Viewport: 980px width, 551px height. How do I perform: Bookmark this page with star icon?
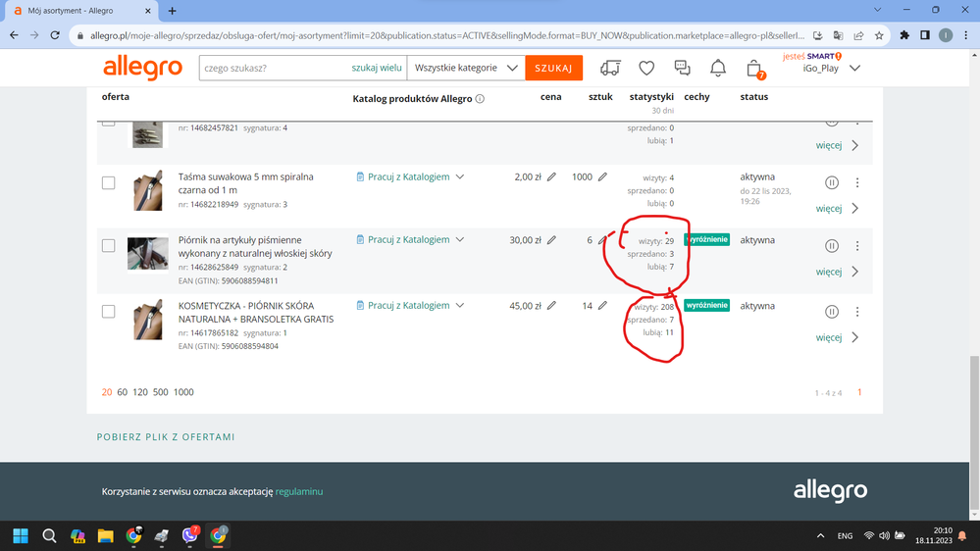point(879,35)
